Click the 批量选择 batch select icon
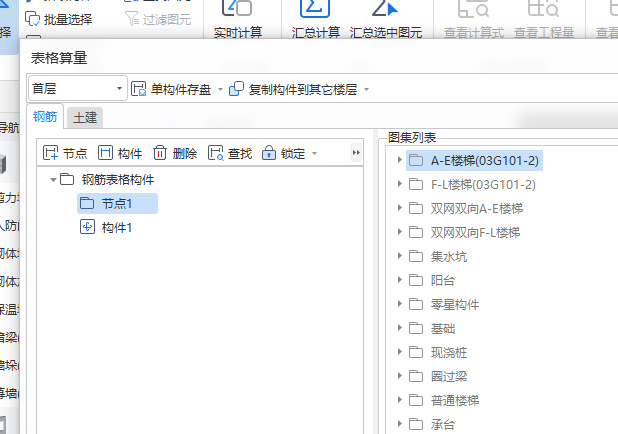 click(32, 19)
